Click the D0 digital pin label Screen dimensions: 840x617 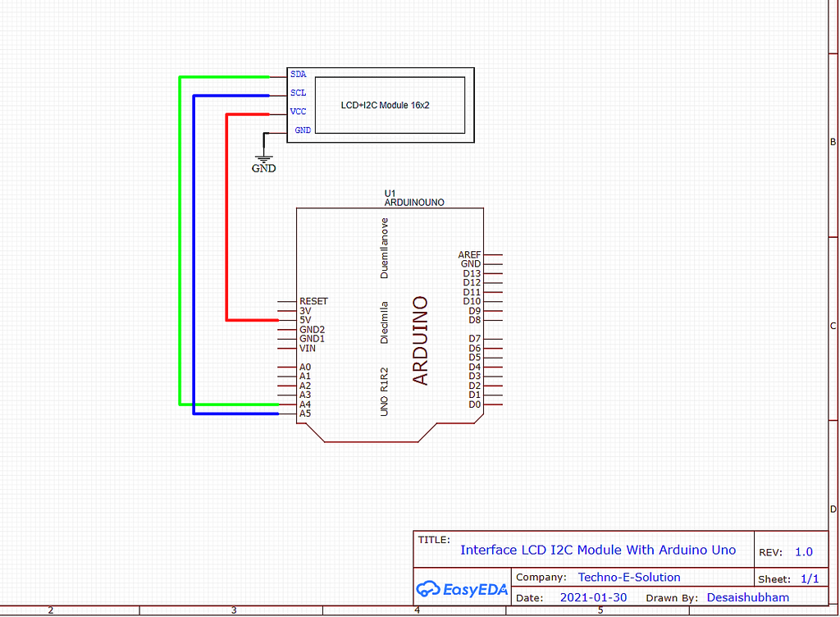[475, 404]
